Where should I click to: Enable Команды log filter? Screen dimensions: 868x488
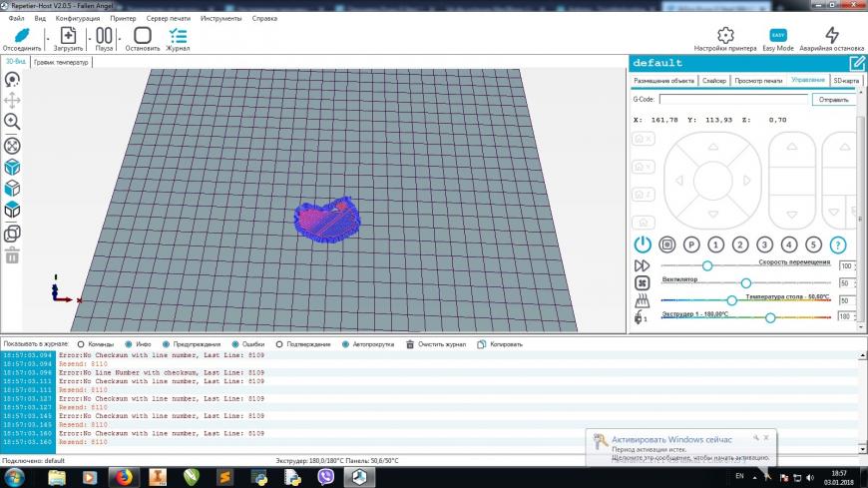click(81, 344)
